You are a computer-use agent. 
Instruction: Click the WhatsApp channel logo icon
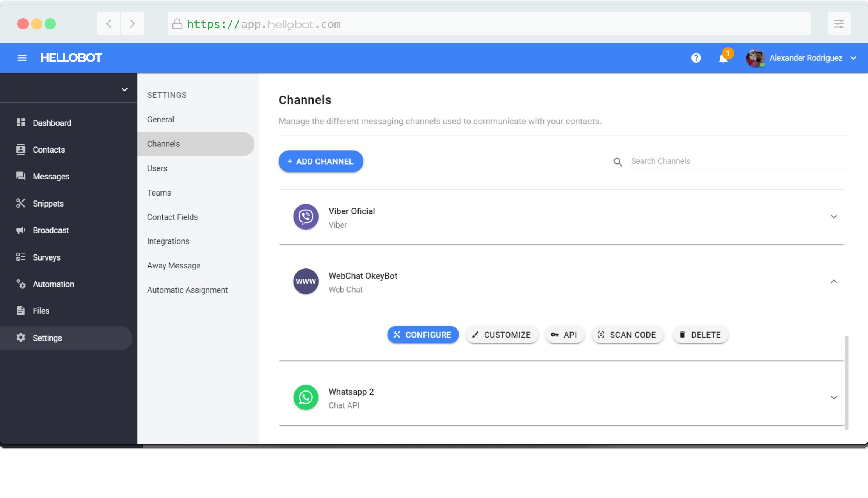(x=306, y=397)
